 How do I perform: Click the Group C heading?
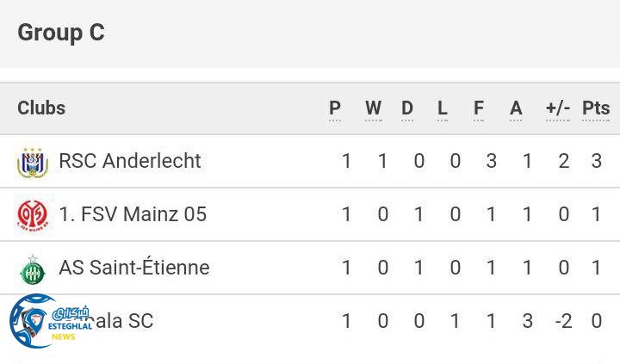point(61,33)
